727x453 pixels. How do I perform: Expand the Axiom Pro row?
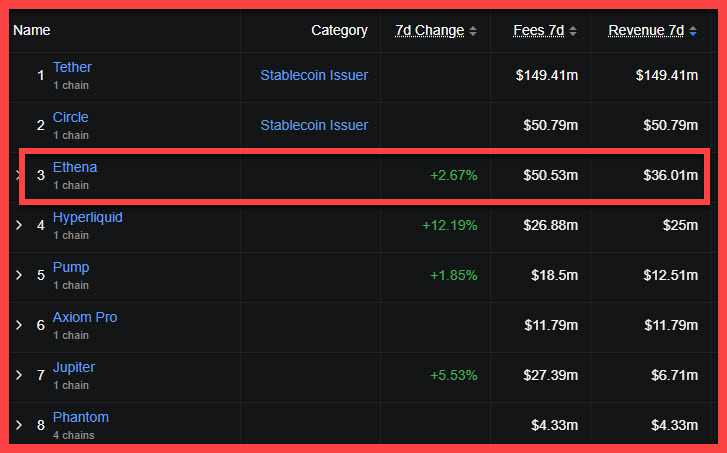tap(19, 325)
